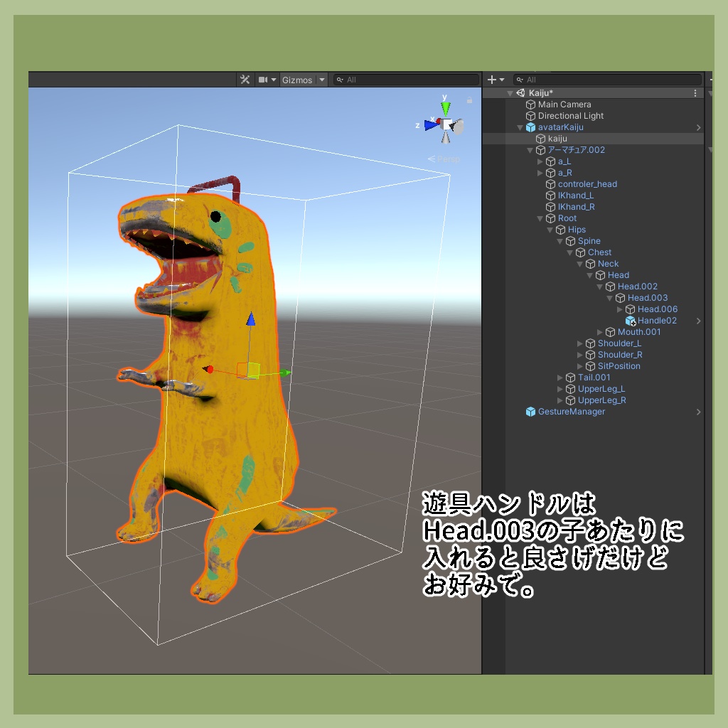This screenshot has width=728, height=728.
Task: Click the Directional Light cube icon
Action: [x=530, y=116]
